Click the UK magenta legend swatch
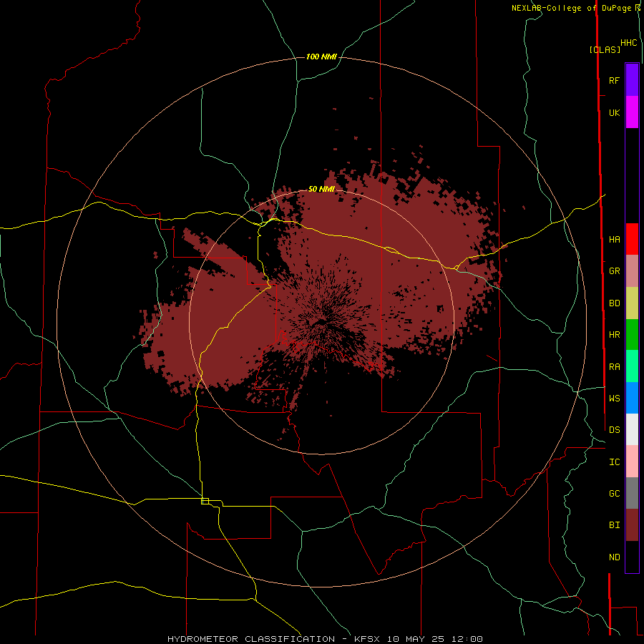Image resolution: width=644 pixels, height=644 pixels. 632,112
